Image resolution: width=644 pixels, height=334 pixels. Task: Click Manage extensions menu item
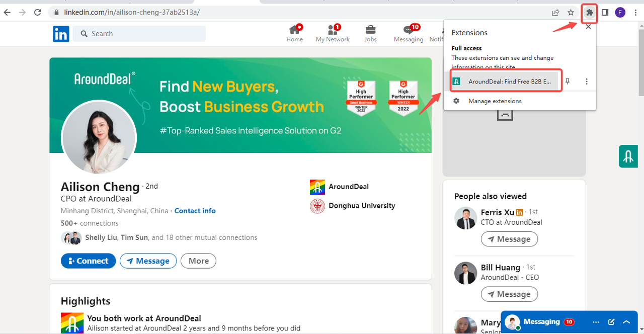pos(495,101)
